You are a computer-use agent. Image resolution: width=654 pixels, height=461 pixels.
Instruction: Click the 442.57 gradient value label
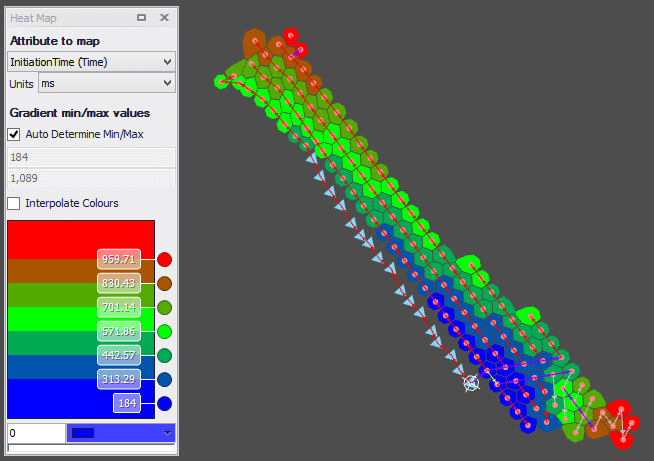coord(119,356)
